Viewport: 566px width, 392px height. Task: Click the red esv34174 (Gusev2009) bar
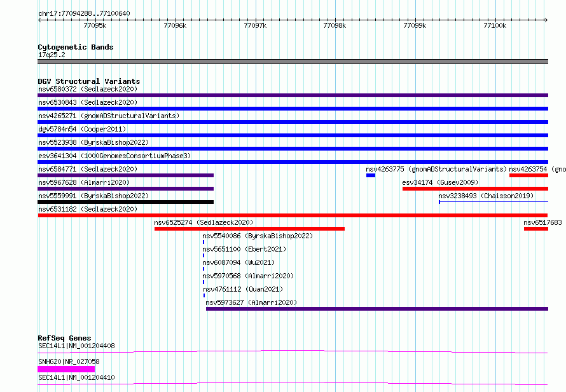pos(475,189)
